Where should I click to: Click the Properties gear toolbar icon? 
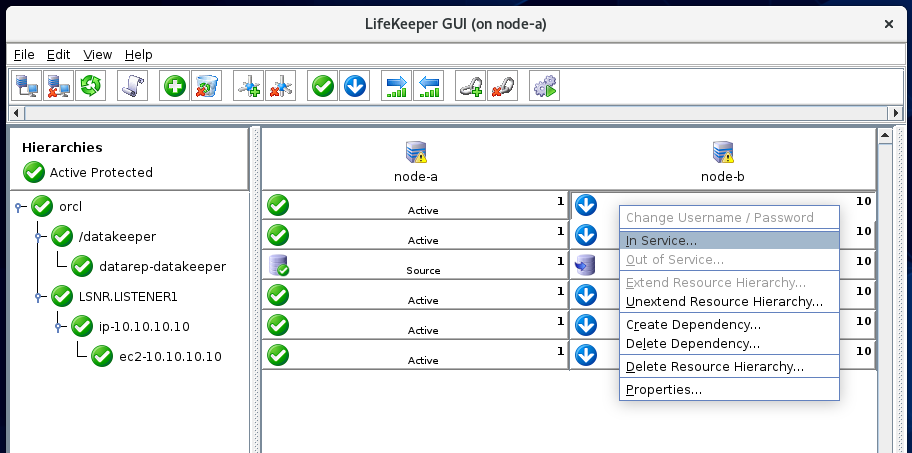click(x=544, y=85)
